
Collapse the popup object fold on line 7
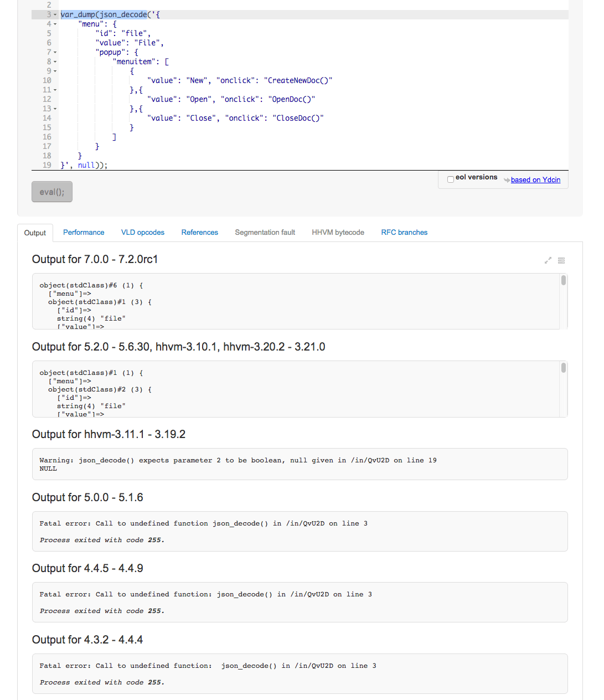click(55, 52)
